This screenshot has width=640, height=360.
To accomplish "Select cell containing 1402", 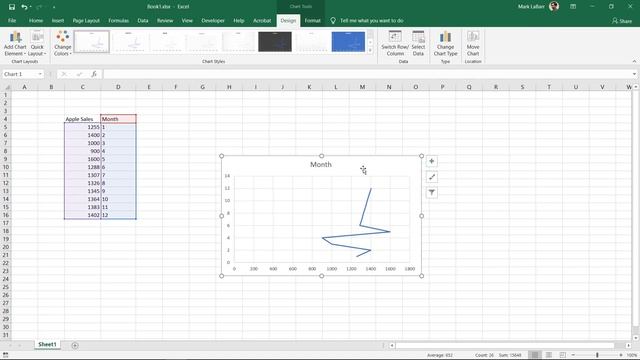I will point(82,215).
